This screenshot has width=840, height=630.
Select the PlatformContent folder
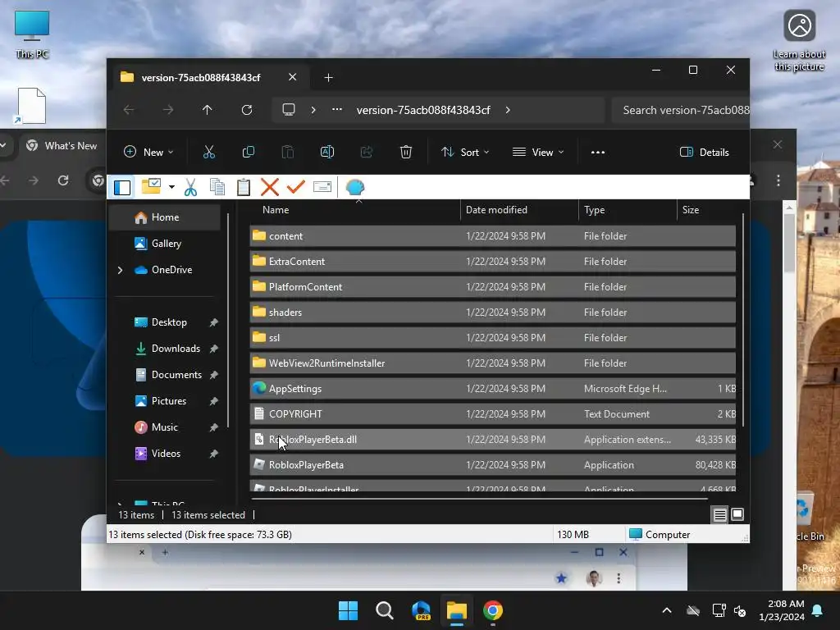[x=492, y=286]
